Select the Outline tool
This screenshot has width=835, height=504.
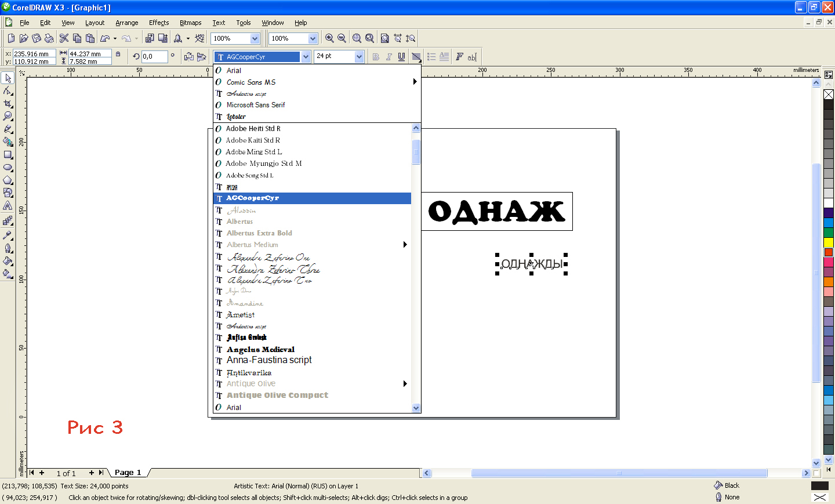point(8,248)
